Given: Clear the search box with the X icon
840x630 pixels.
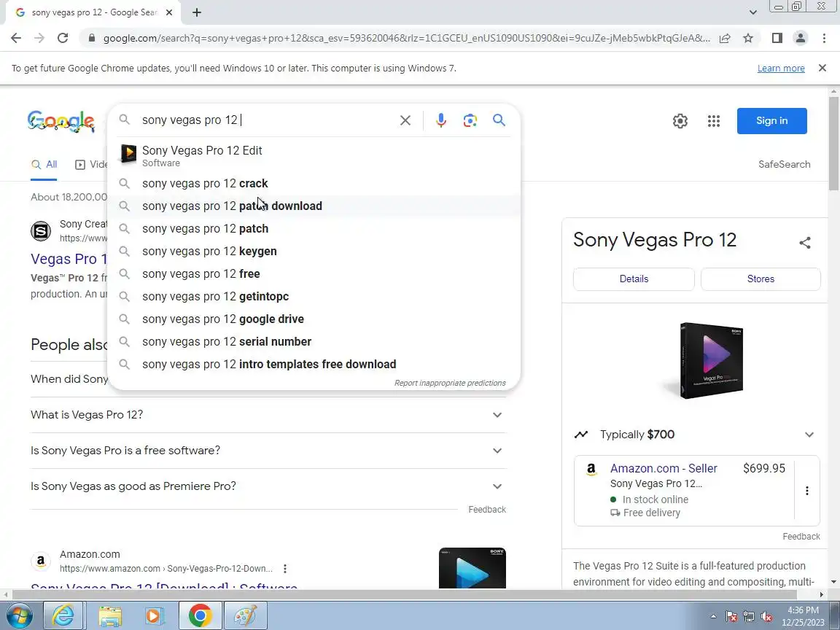Looking at the screenshot, I should (405, 120).
